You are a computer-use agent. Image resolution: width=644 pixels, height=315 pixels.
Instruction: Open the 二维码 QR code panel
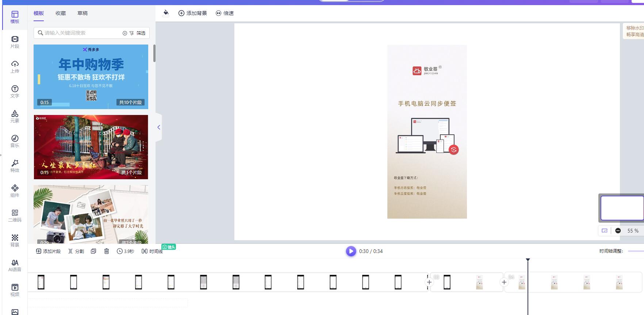click(15, 216)
